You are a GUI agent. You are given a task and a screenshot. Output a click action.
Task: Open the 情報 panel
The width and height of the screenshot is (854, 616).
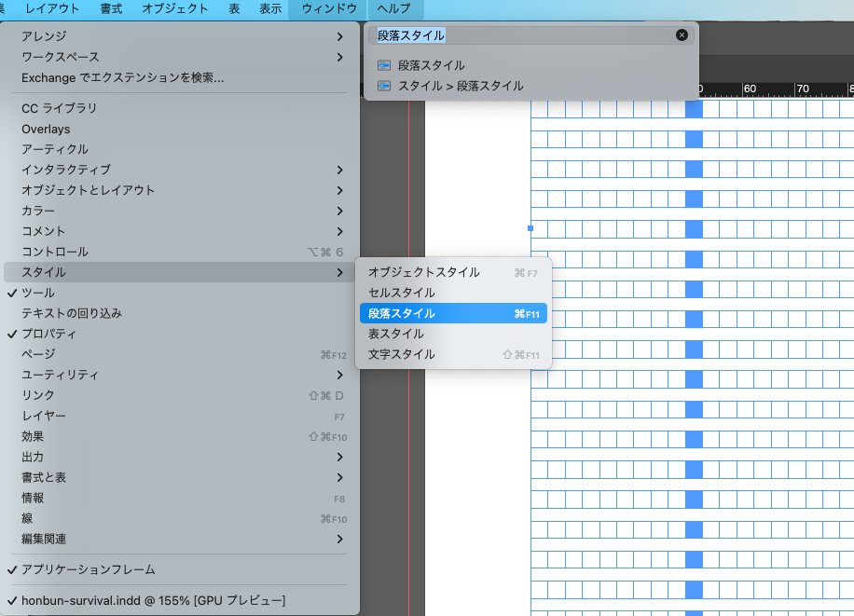[182, 498]
